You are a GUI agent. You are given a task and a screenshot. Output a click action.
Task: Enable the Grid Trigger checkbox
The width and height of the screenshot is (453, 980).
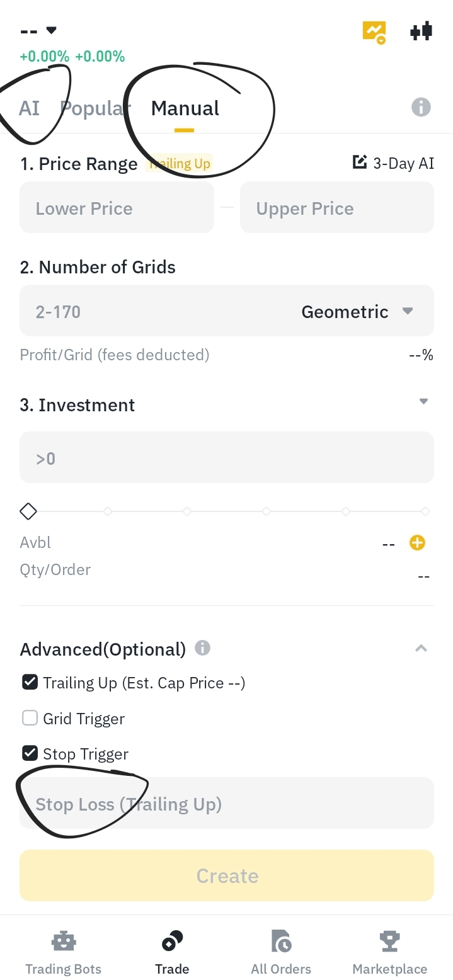[30, 718]
